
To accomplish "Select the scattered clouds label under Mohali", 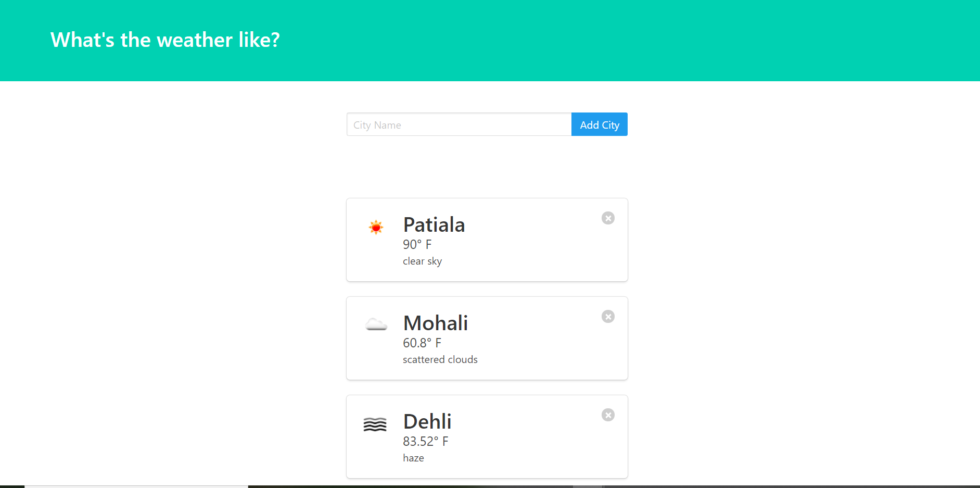I will [440, 359].
